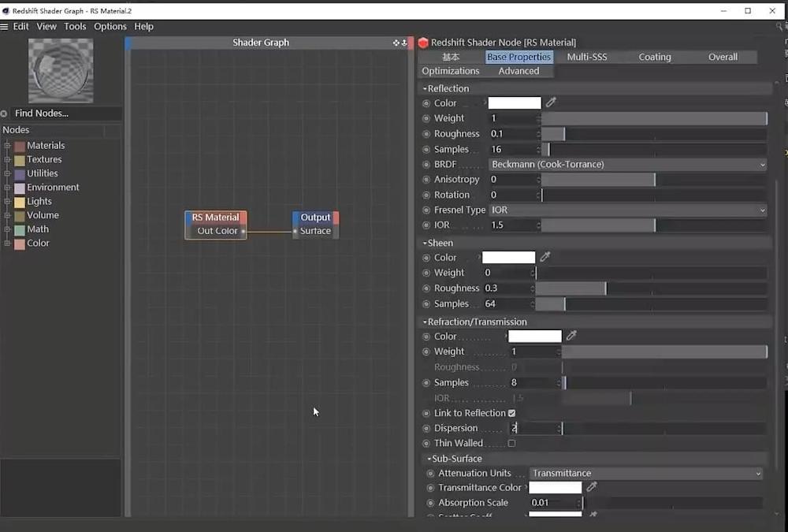The width and height of the screenshot is (788, 532).
Task: Toggle Link to Reflection checkbox
Action: click(x=511, y=413)
